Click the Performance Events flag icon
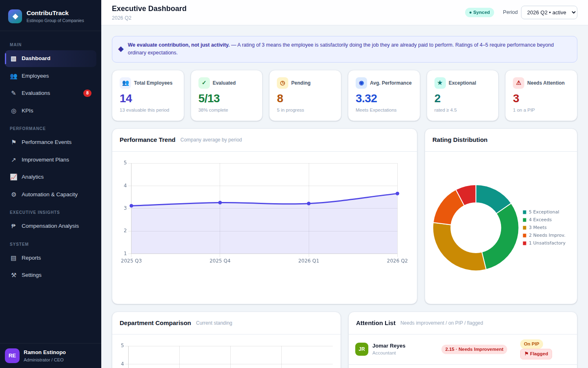Image resolution: width=588 pixels, height=368 pixels. click(x=13, y=142)
